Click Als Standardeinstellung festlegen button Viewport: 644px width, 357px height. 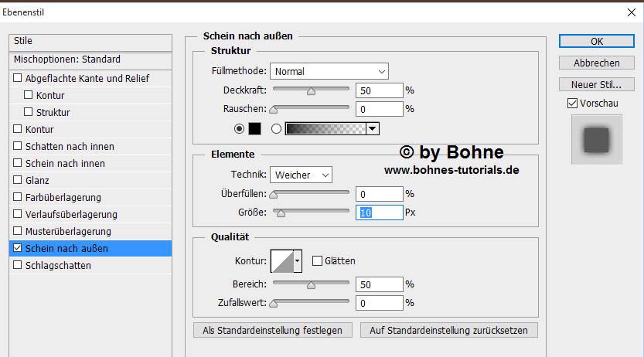pyautogui.click(x=272, y=330)
